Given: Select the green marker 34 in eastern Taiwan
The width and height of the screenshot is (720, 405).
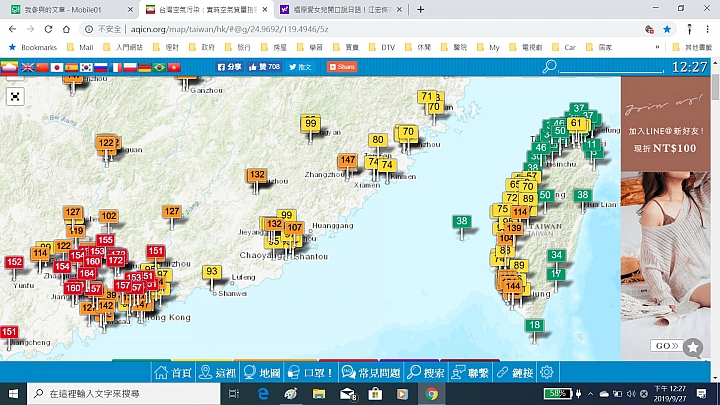Looking at the screenshot, I should 557,255.
